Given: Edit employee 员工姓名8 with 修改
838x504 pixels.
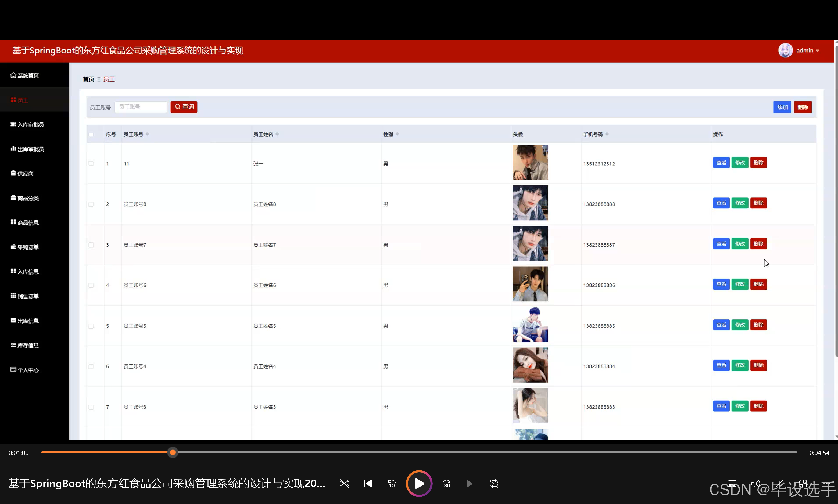Looking at the screenshot, I should click(740, 203).
